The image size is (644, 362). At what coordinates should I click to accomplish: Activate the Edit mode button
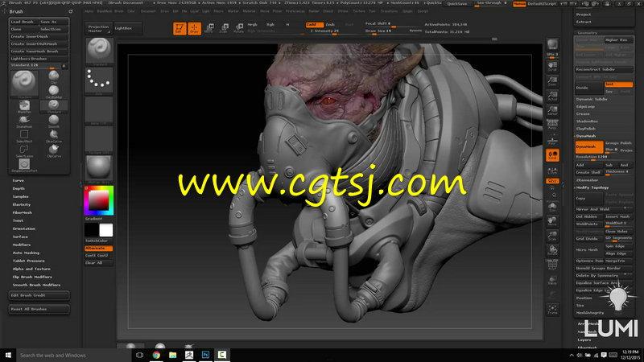(180, 28)
